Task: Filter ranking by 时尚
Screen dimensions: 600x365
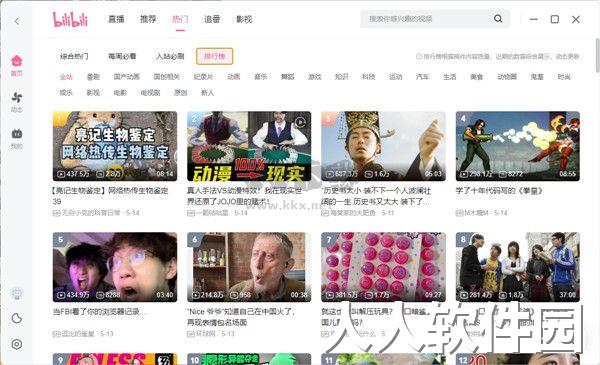Action: click(564, 77)
